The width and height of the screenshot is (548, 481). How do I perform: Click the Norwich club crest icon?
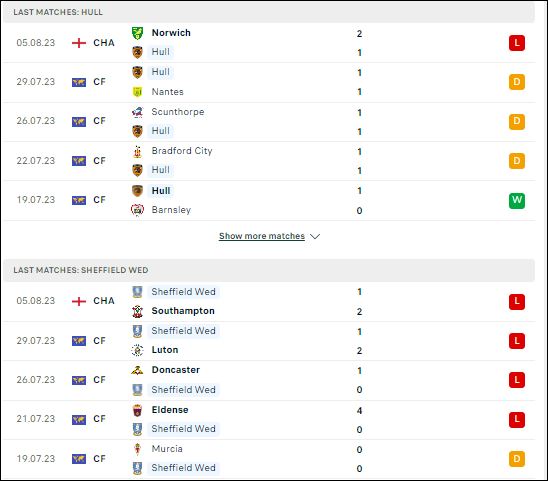click(x=137, y=33)
